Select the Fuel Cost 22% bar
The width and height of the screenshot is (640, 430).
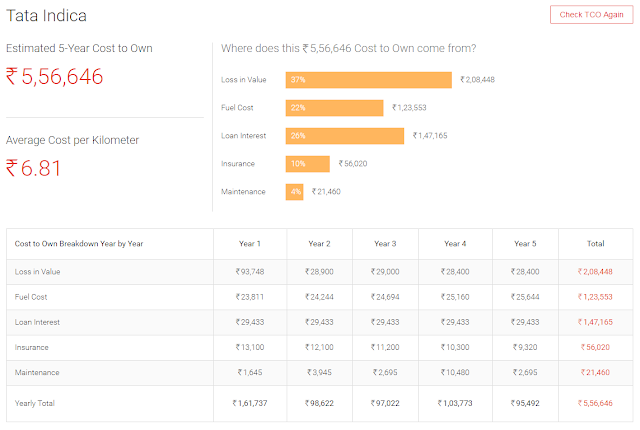click(334, 108)
